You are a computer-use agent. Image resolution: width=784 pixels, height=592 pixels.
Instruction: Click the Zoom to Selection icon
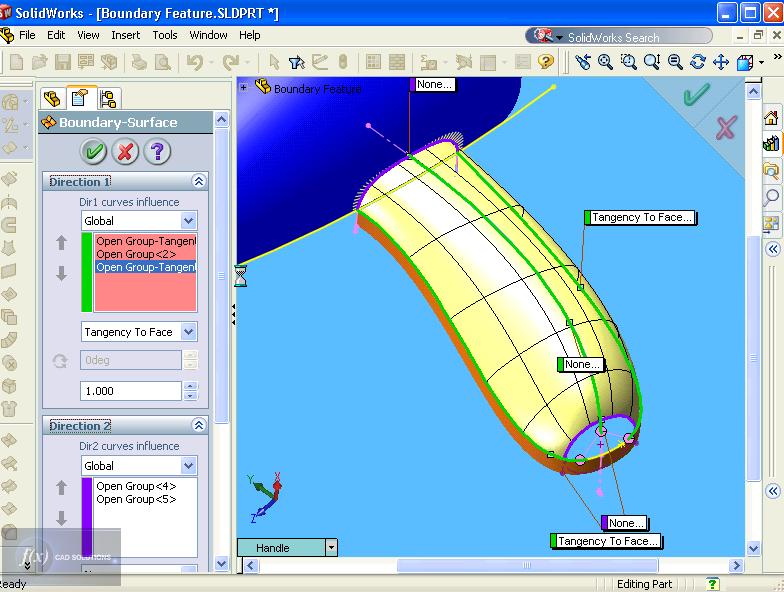675,62
